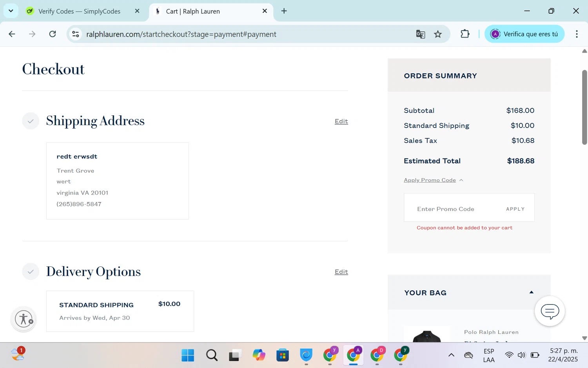This screenshot has width=588, height=368.
Task: Click scrollbar down arrow
Action: [584, 338]
